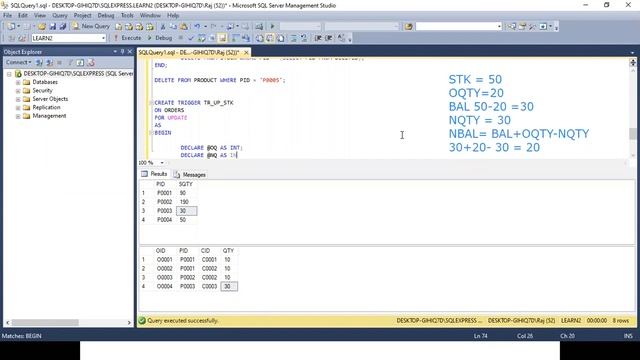Click the Undo arrow icon
This screenshot has width=640, height=360.
(197, 27)
